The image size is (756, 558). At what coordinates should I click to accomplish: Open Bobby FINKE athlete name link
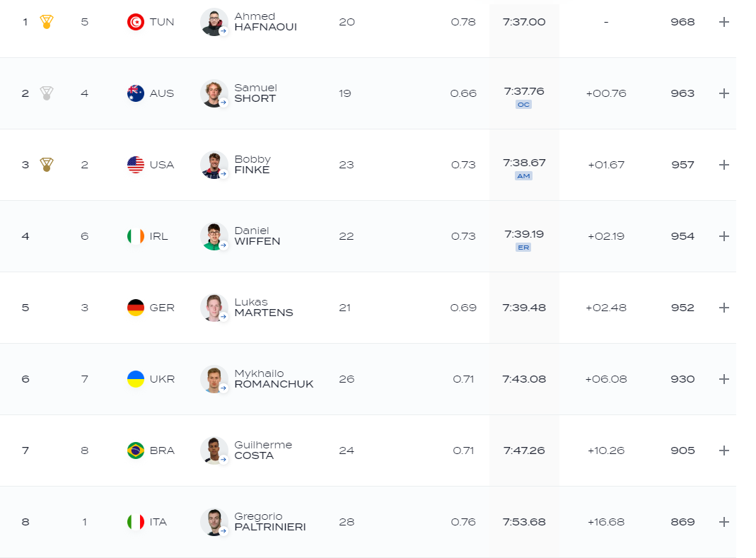252,165
